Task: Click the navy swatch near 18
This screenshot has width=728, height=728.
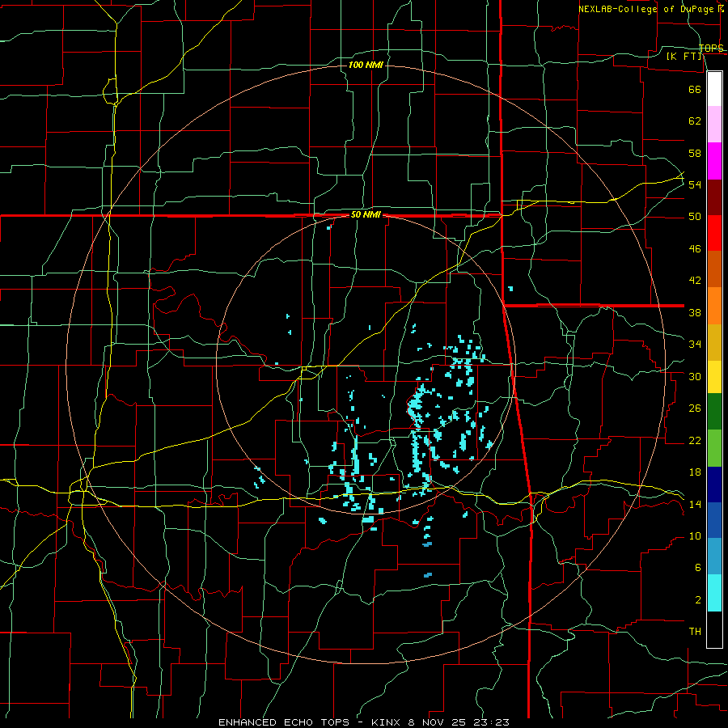Action: (x=714, y=485)
